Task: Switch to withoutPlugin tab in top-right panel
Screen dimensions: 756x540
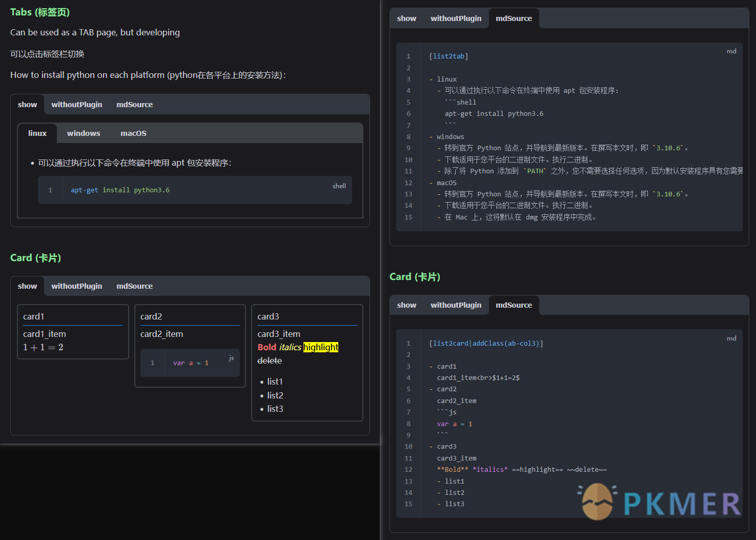Action: click(x=456, y=18)
